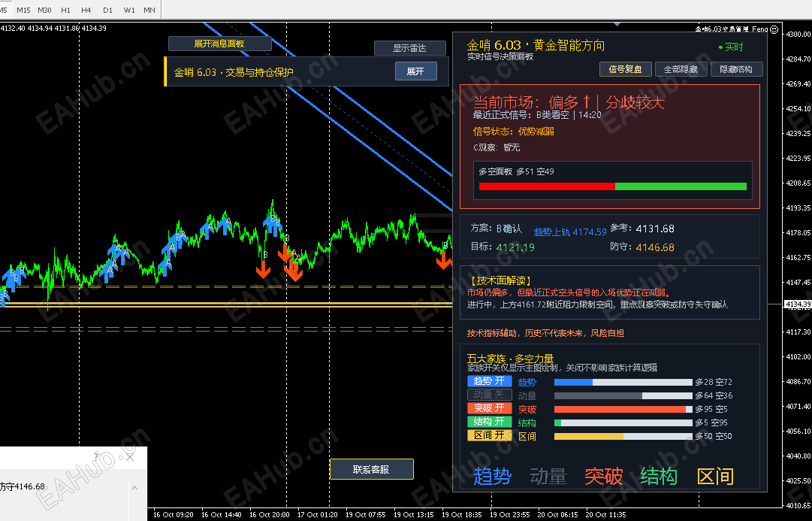The image size is (812, 521).
Task: Click the gray chart shift triangle marker
Action: pyautogui.click(x=617, y=24)
